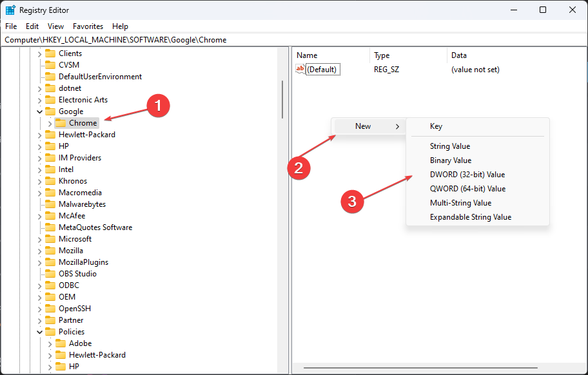
Task: Expand the Adobe key under Policies
Action: tap(50, 344)
